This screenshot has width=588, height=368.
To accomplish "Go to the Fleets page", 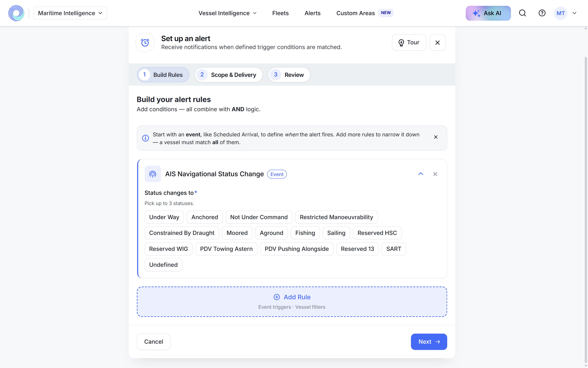I will tap(280, 13).
